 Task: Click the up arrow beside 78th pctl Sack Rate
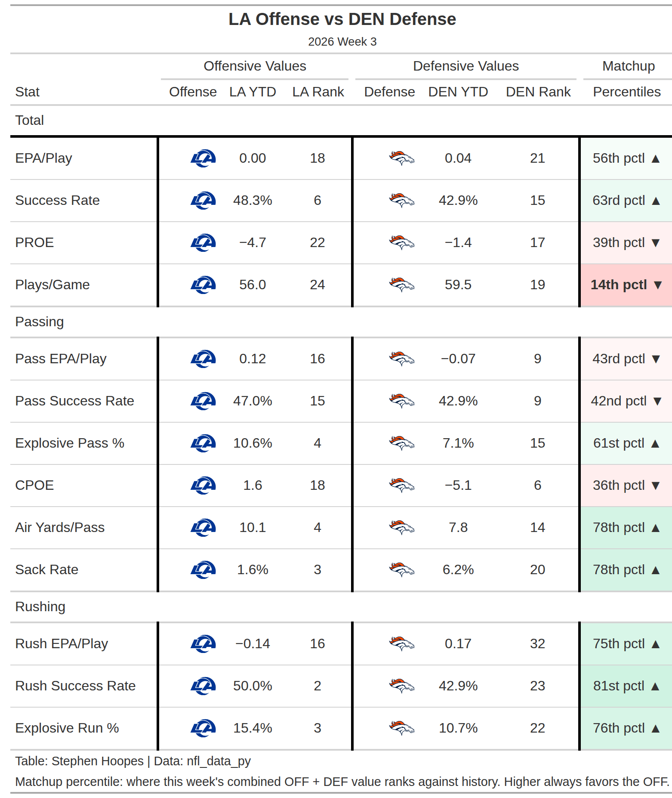tap(656, 570)
